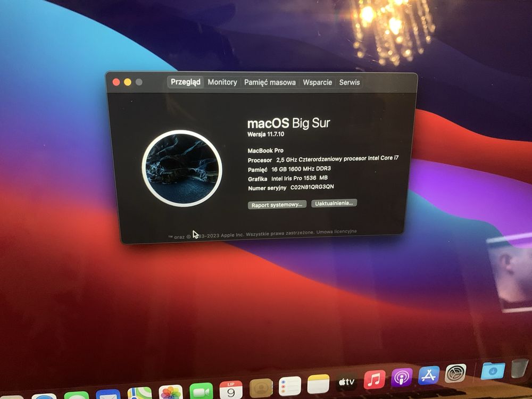Launch the Apple TV app
532x399 pixels.
click(x=346, y=382)
